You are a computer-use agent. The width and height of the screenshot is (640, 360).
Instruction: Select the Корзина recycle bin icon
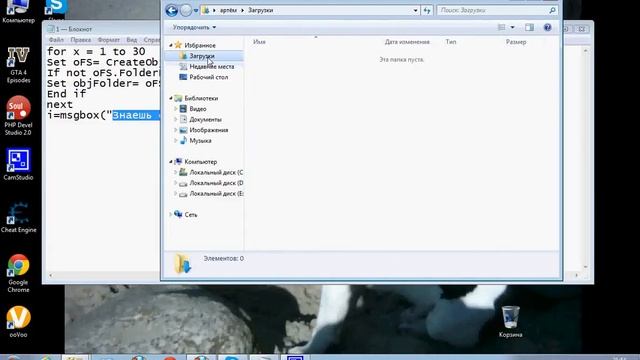510,322
